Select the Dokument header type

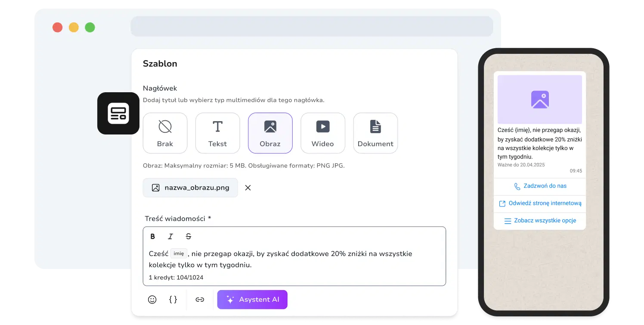click(375, 133)
